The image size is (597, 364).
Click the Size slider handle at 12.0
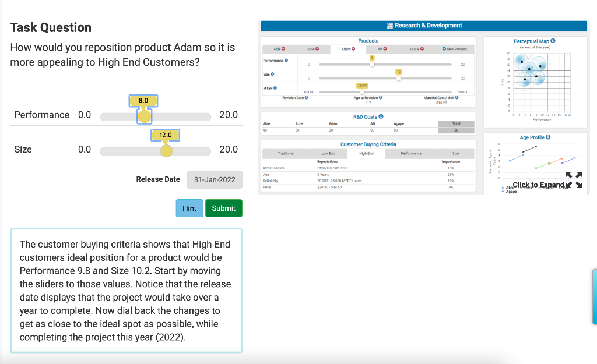pyautogui.click(x=166, y=151)
